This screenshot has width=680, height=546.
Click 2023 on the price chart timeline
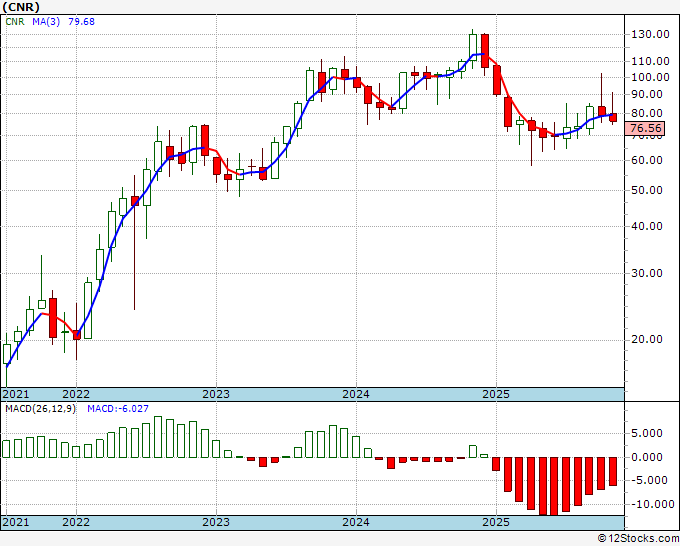216,395
